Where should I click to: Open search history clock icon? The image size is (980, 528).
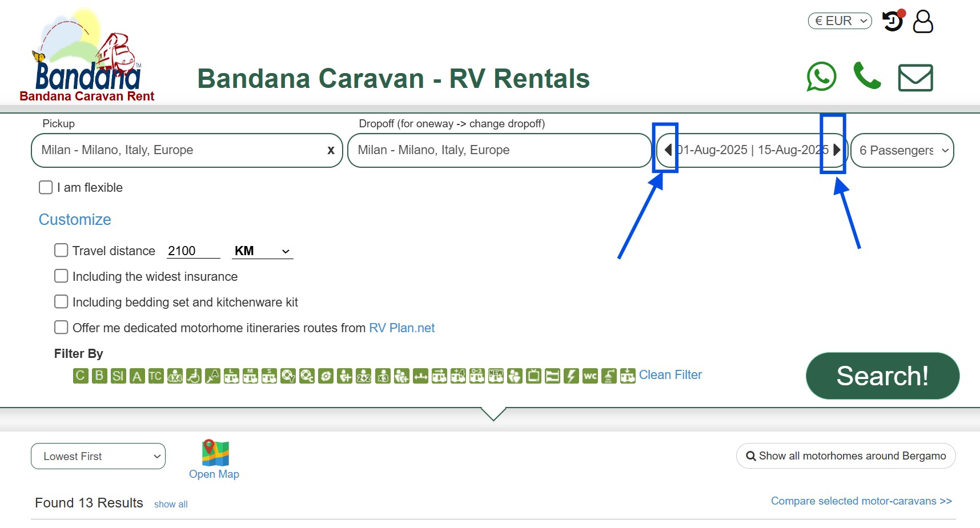[893, 21]
